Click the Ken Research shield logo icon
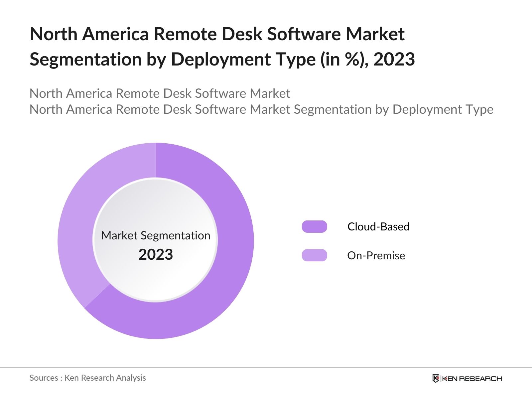The image size is (532, 399). coord(436,378)
